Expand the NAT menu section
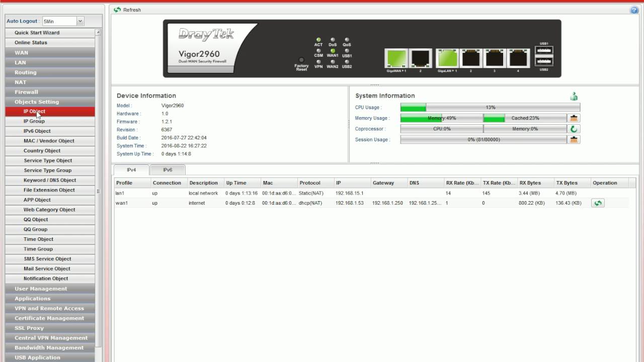 pos(50,82)
